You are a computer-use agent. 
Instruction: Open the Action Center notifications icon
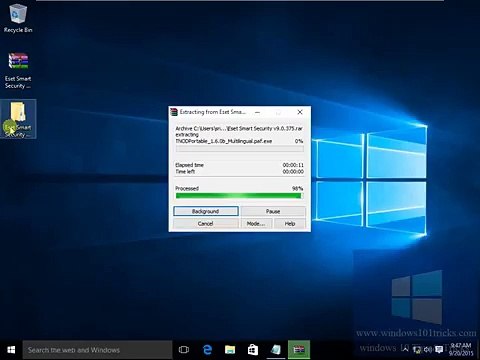[x=439, y=350]
